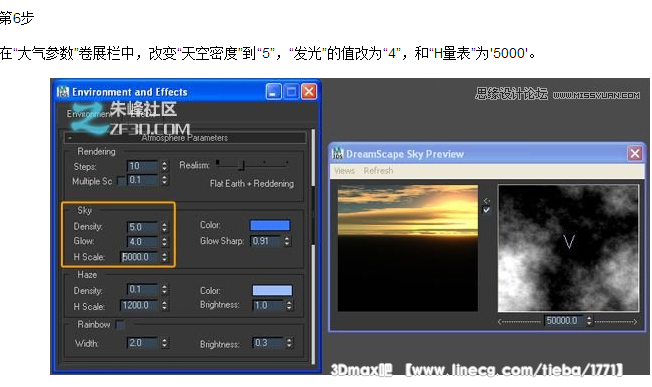Adjust the Sky H Scale spinner
Viewport: 652px width, 387px height.
165,257
